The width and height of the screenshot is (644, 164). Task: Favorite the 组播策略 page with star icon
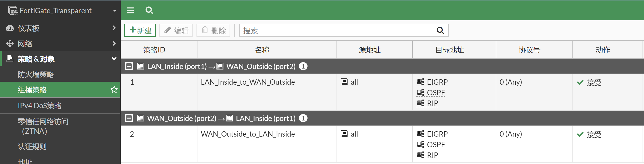[x=114, y=90]
